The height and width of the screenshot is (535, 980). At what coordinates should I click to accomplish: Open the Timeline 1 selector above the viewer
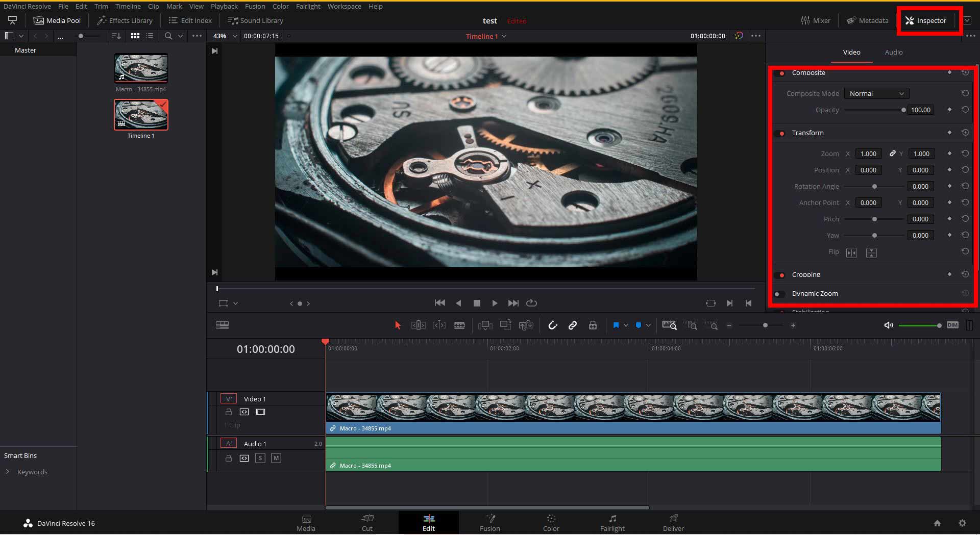click(485, 36)
